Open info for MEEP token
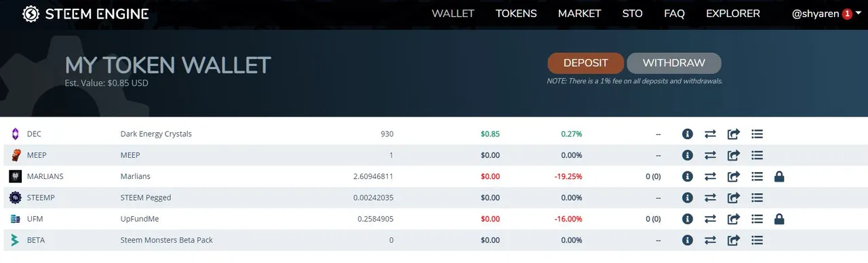Viewport: 868px width, 263px height. pyautogui.click(x=687, y=155)
